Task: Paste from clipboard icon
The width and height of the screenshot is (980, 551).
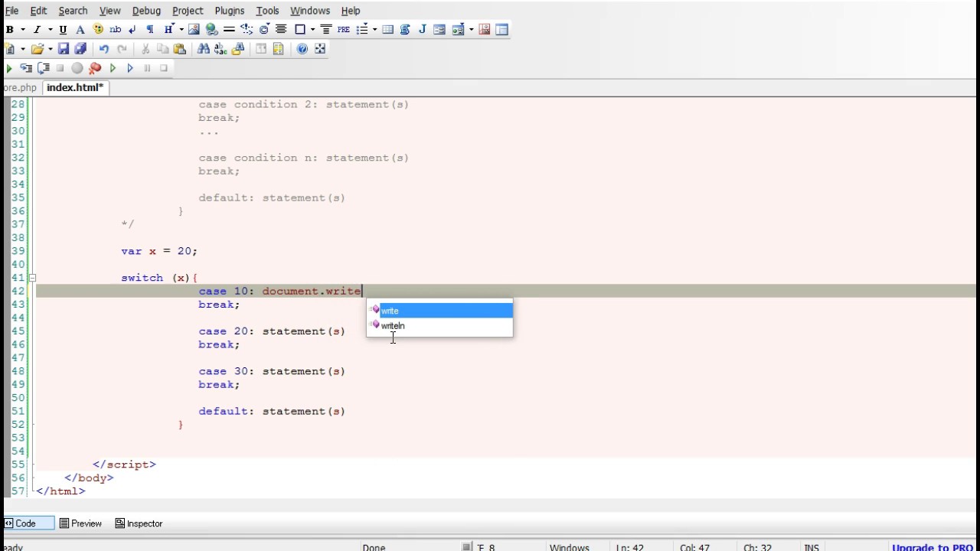Action: 180,49
